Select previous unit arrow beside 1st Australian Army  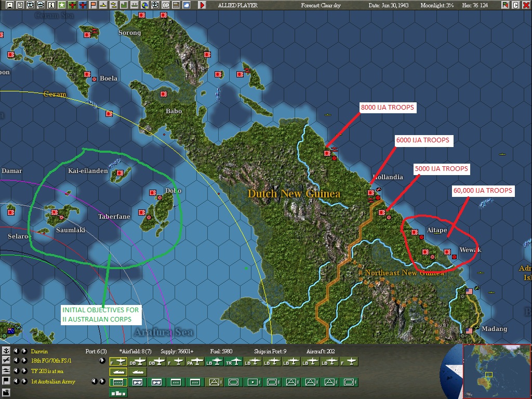coord(16,381)
